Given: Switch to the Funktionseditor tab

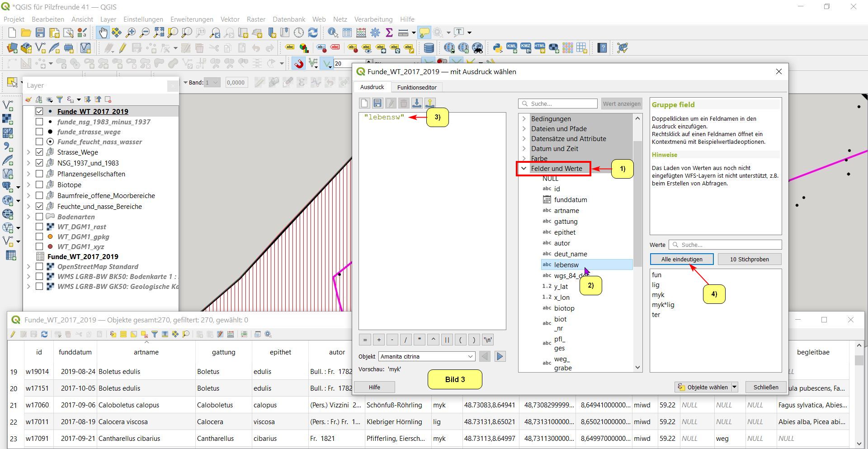Looking at the screenshot, I should click(x=416, y=87).
